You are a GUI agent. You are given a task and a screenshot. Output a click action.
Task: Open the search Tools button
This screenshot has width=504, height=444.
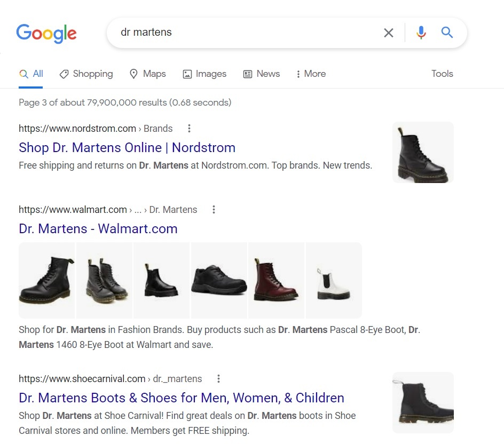point(442,74)
